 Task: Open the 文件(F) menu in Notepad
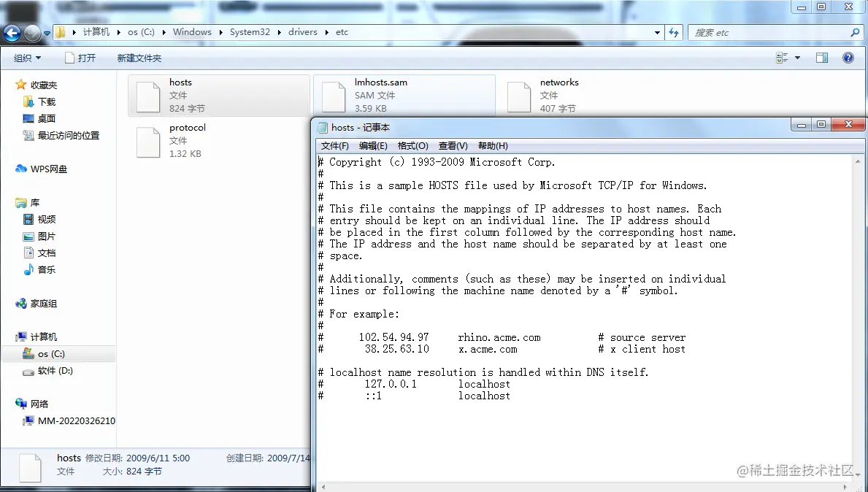pyautogui.click(x=335, y=146)
